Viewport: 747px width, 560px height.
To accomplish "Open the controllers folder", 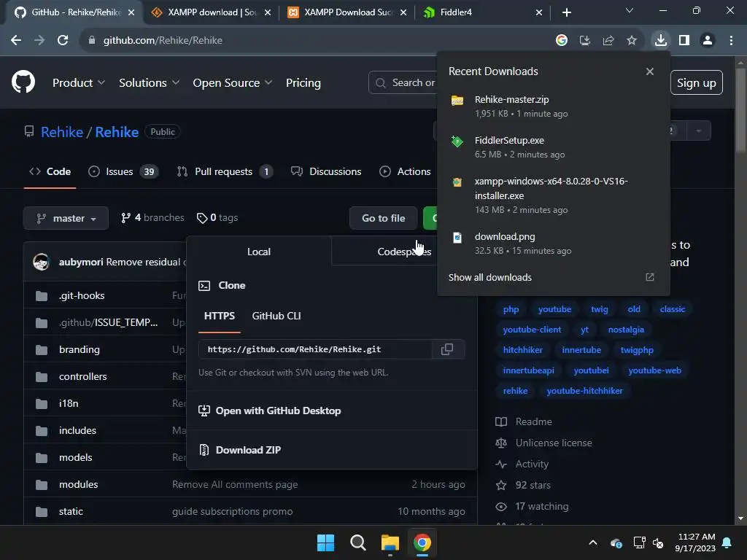I will coord(83,376).
